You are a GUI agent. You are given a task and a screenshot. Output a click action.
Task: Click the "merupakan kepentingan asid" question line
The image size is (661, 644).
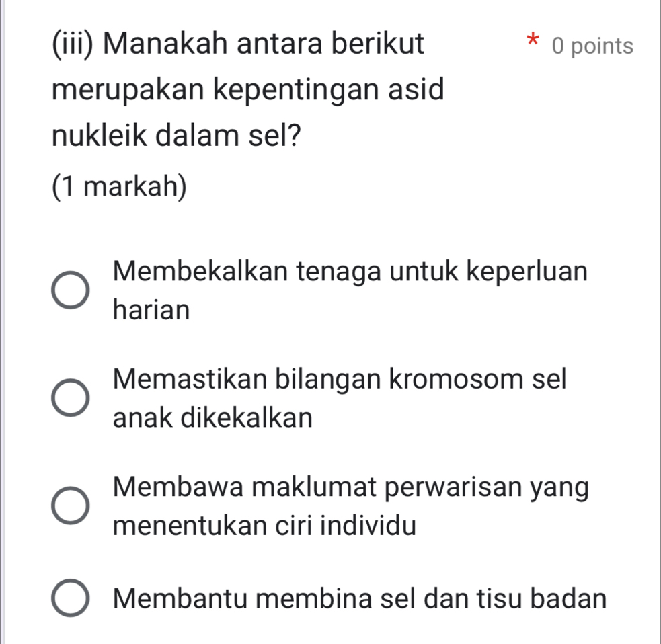coord(248,90)
